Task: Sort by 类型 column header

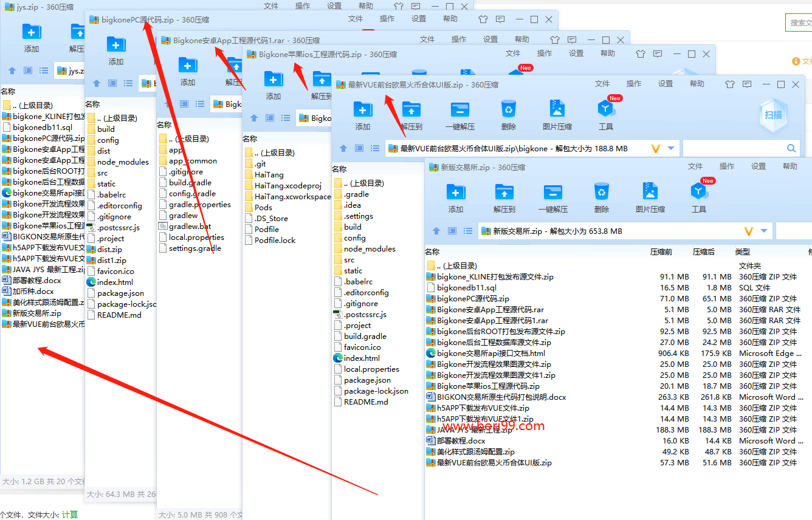Action: pyautogui.click(x=743, y=251)
